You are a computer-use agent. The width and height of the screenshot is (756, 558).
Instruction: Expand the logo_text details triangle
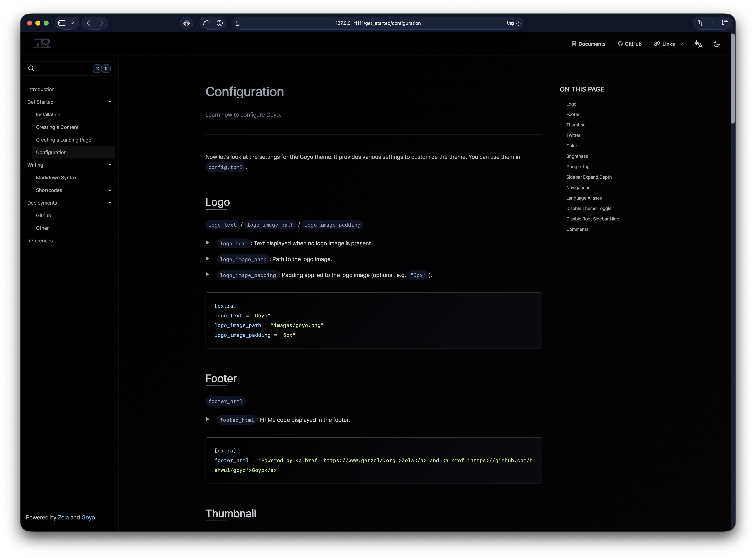[x=207, y=243]
